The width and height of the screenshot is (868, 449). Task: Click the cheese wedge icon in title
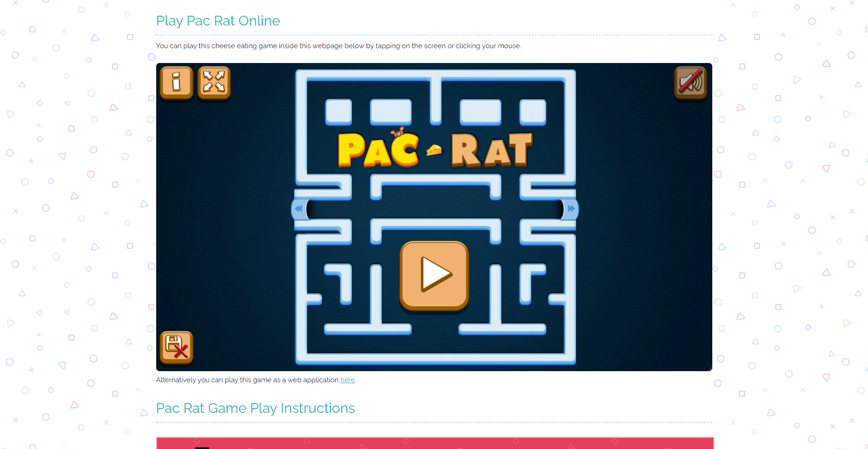[434, 150]
